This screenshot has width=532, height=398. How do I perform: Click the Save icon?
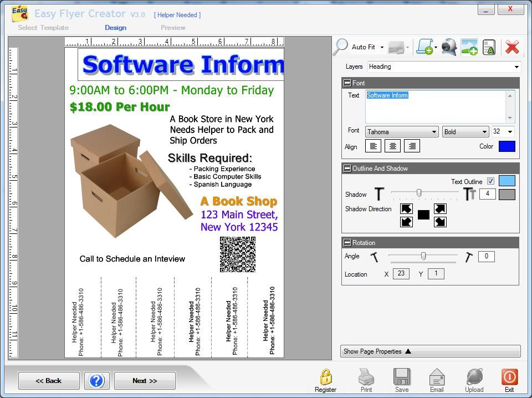coord(402,378)
